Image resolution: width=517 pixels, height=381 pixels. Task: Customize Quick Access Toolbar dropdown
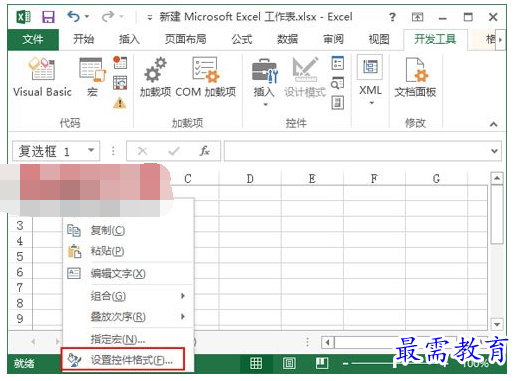click(x=150, y=17)
